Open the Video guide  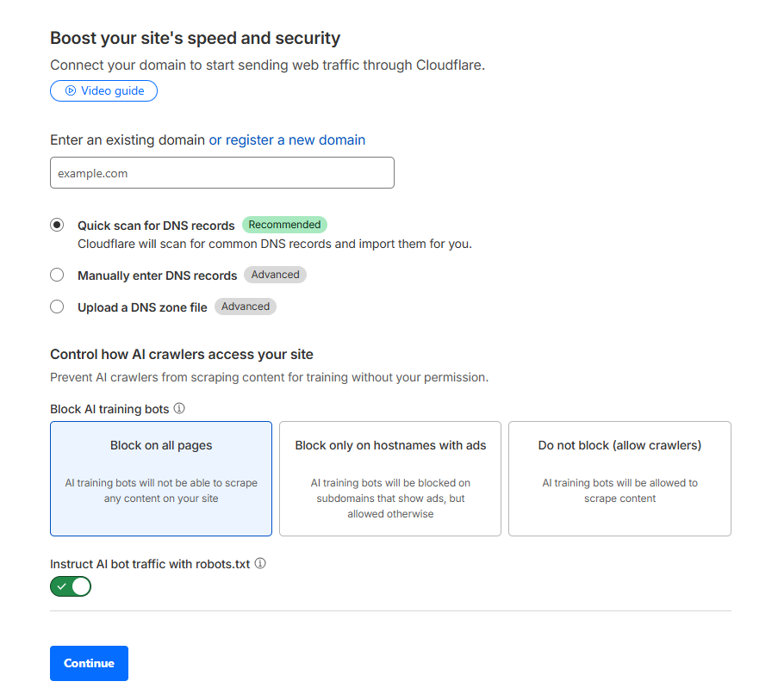click(x=103, y=90)
